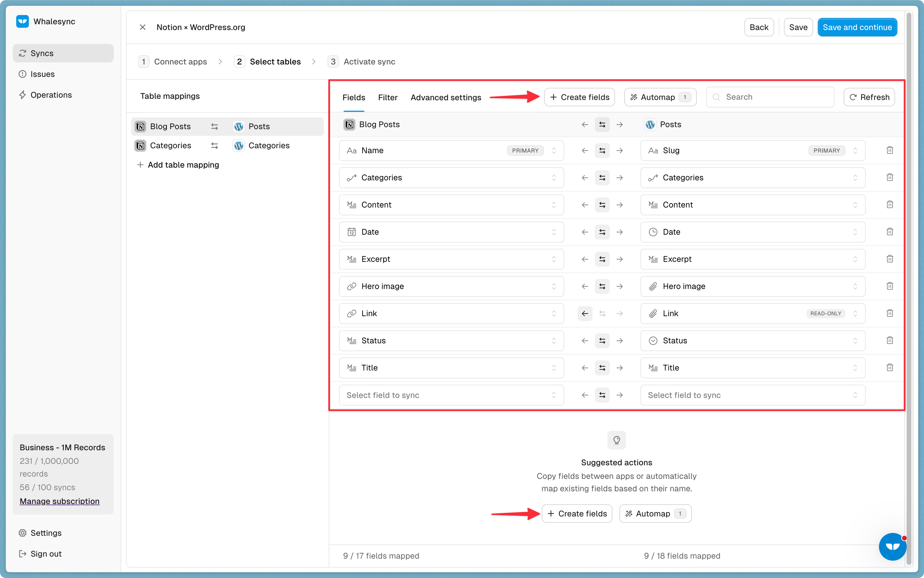Screen dimensions: 924x578
Task: Open the Notion Date field dropdown
Action: coord(451,232)
